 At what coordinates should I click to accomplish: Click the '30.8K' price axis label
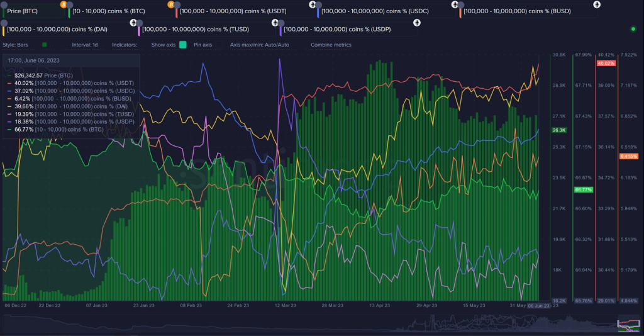coord(559,55)
